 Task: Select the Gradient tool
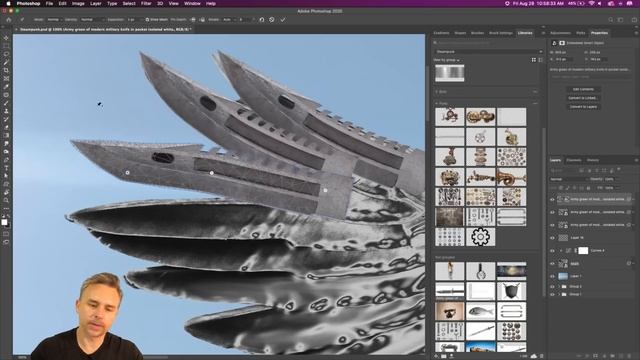point(6,136)
